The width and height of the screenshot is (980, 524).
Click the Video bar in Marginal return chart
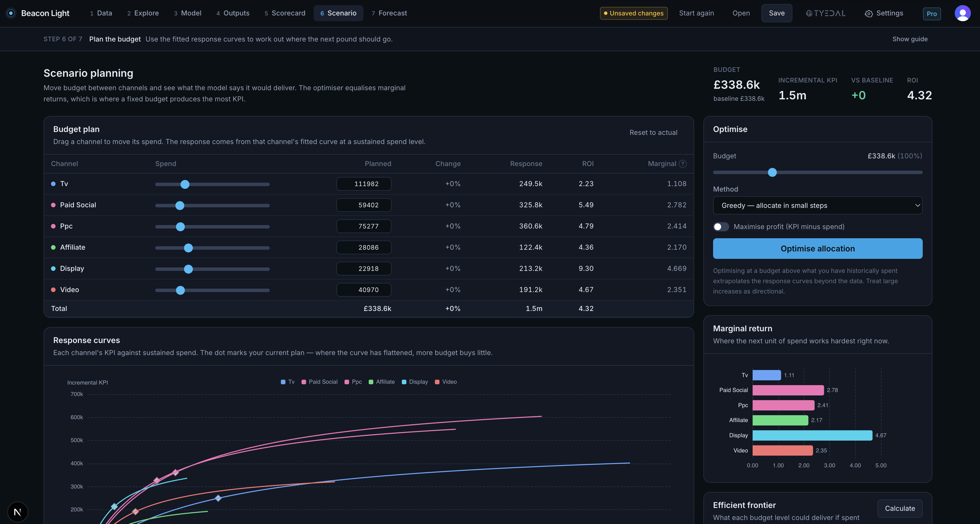tap(783, 451)
